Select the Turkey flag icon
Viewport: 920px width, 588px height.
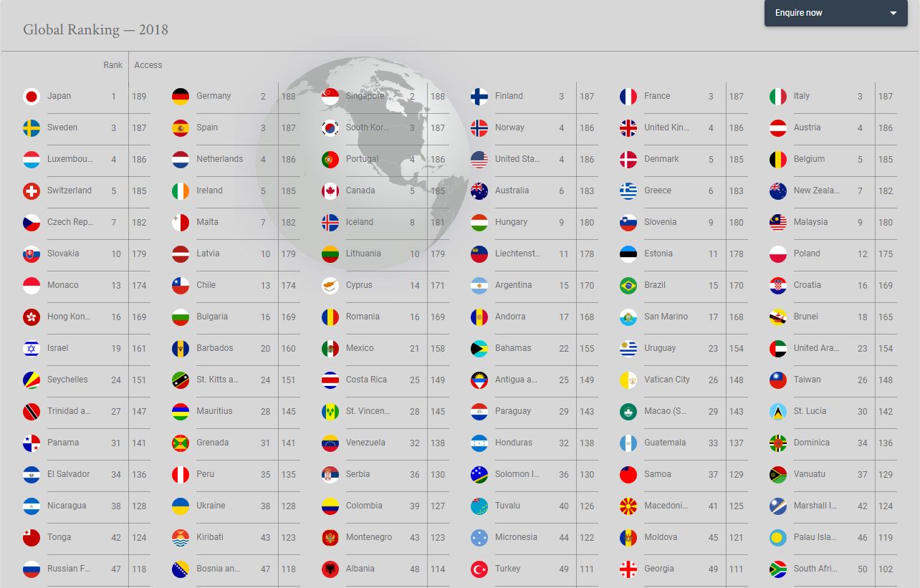(x=479, y=569)
